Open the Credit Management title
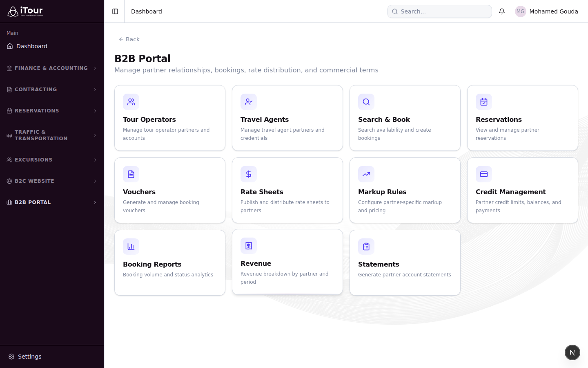588x368 pixels. 510,192
